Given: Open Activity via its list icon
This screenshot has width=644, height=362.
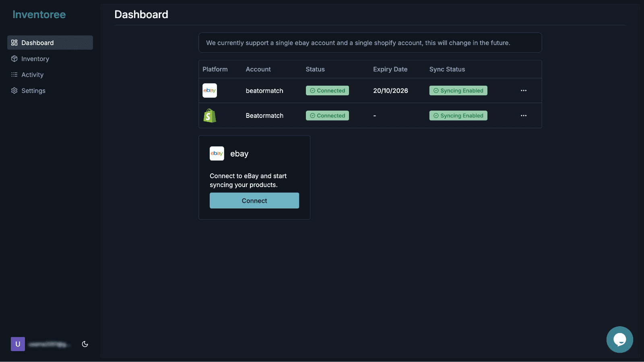Looking at the screenshot, I should (x=14, y=74).
